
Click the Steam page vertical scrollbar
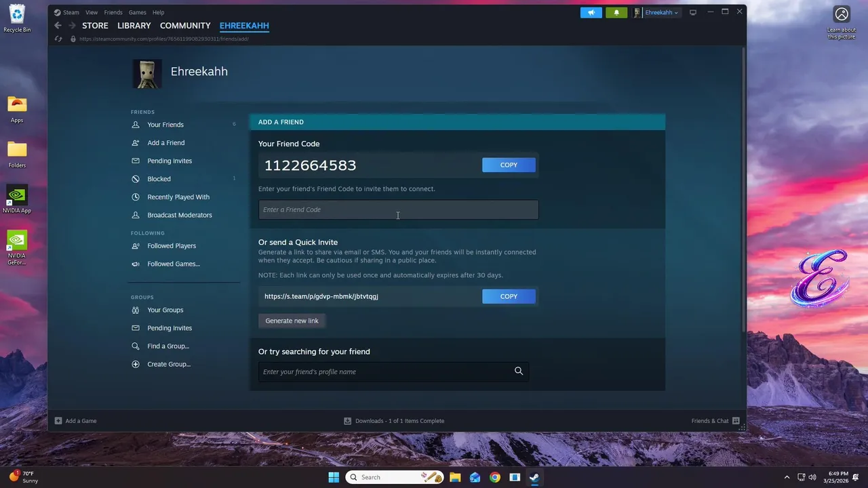click(744, 190)
